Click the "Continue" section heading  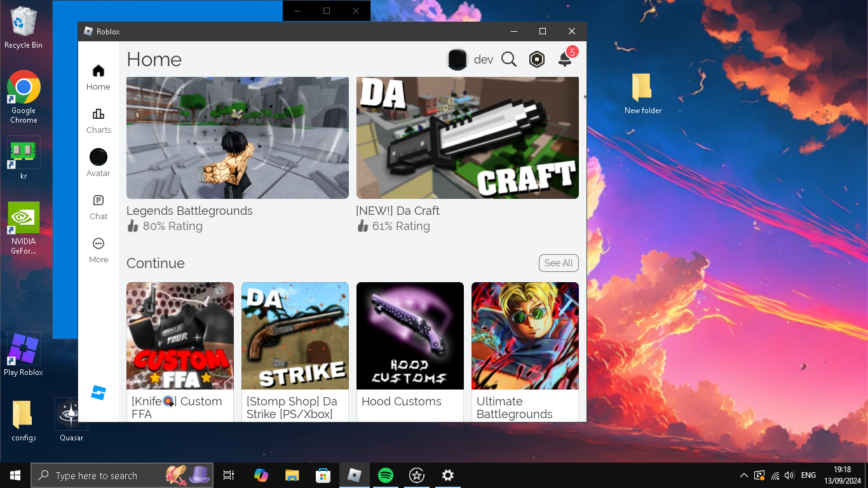click(156, 263)
